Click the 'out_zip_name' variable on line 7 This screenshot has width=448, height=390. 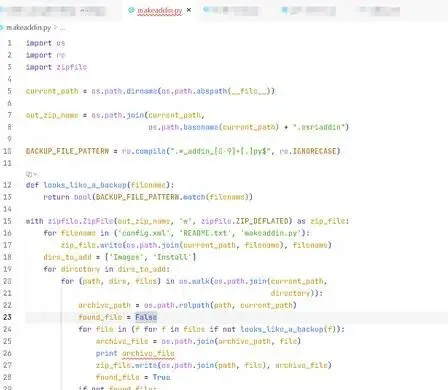pyautogui.click(x=52, y=115)
